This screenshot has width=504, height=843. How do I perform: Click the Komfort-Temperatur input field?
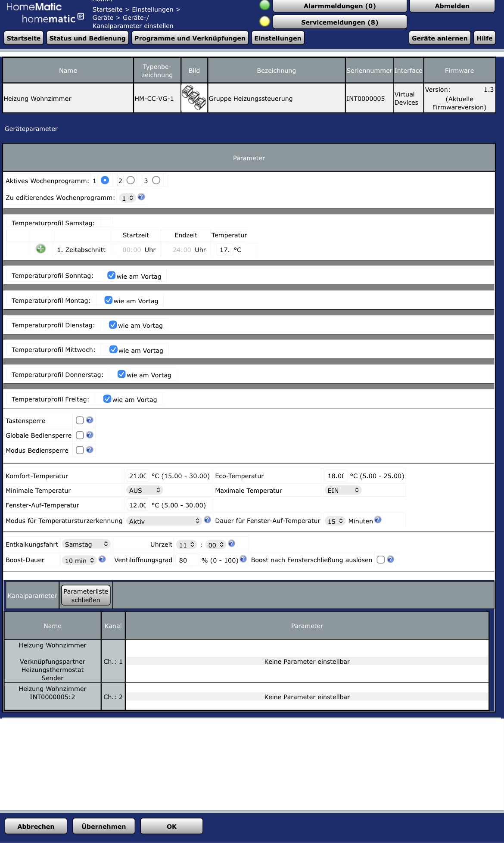click(x=137, y=476)
